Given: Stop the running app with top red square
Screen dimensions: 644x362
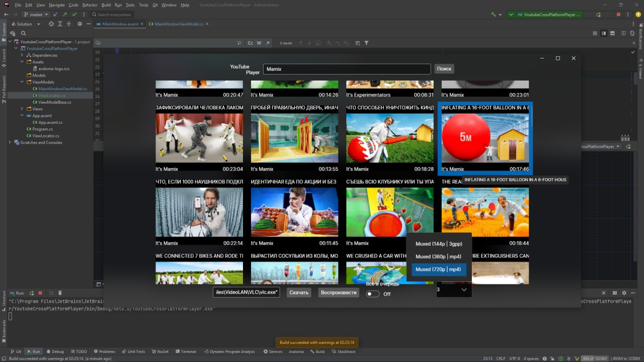Looking at the screenshot, I should coord(619,15).
